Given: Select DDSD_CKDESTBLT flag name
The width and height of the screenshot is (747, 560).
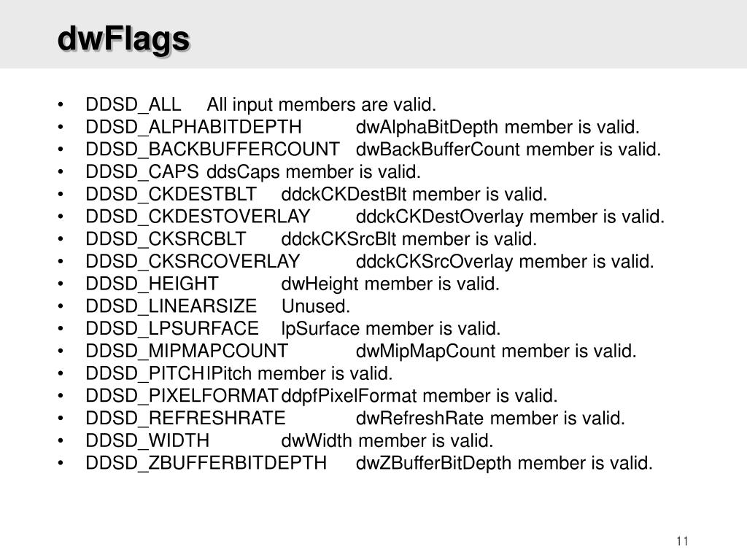Looking at the screenshot, I should (x=171, y=194).
